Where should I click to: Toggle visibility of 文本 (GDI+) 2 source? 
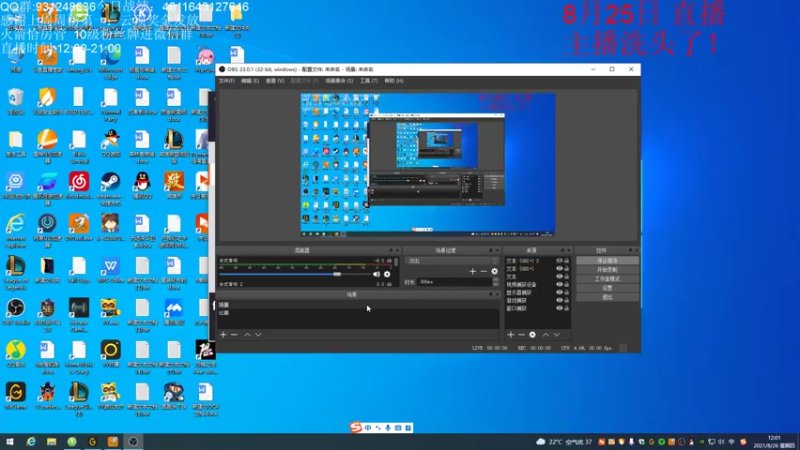tap(559, 261)
